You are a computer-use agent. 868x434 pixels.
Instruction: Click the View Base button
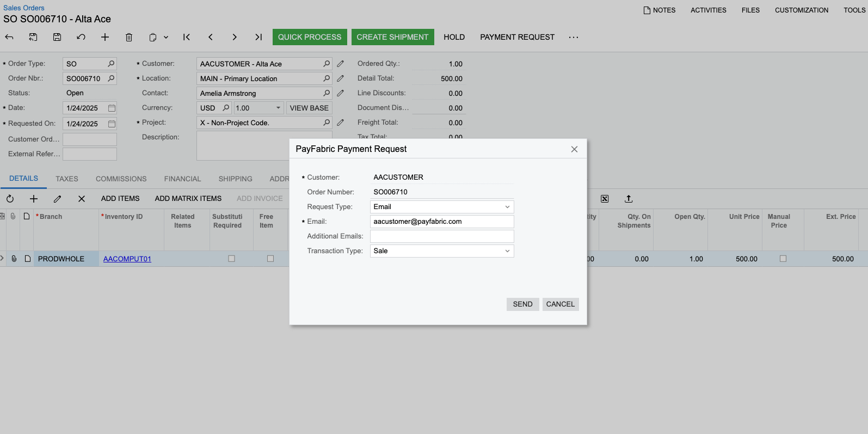[x=309, y=108]
